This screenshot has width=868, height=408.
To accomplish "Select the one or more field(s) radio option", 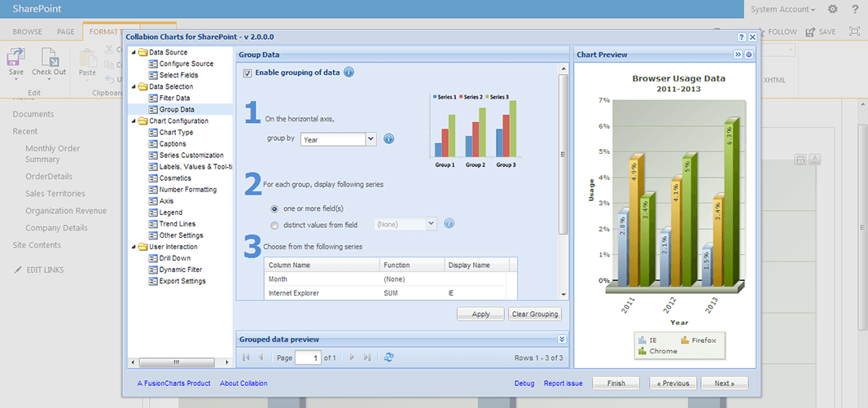I will click(x=274, y=208).
